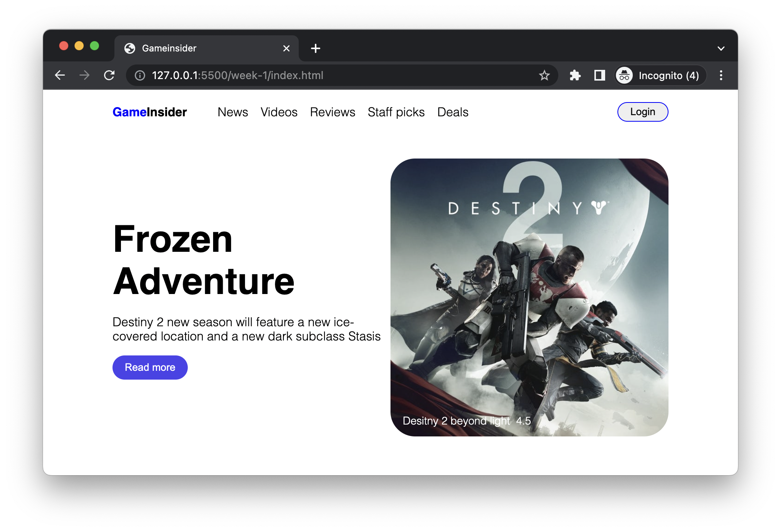This screenshot has height=532, width=781.
Task: Bookmark this page with the star
Action: 544,75
